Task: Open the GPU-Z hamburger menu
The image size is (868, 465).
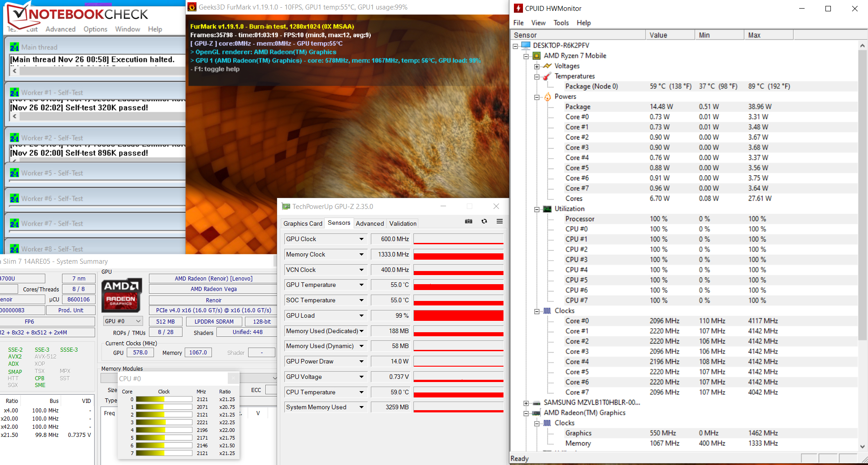Action: [499, 221]
